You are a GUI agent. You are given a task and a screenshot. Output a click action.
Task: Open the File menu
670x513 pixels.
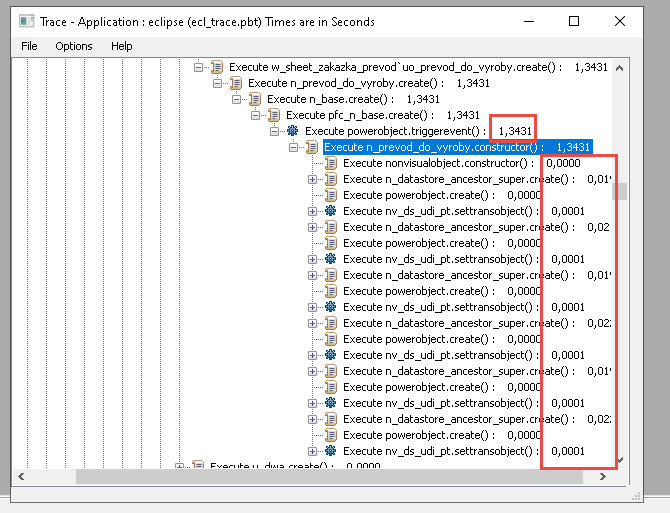(x=29, y=46)
